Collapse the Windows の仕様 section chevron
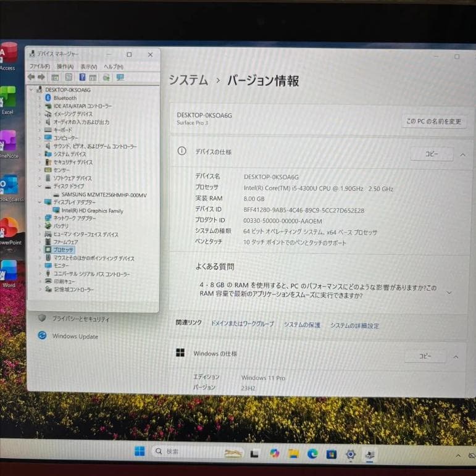Viewport: 476px width, 476px height. pos(456,357)
